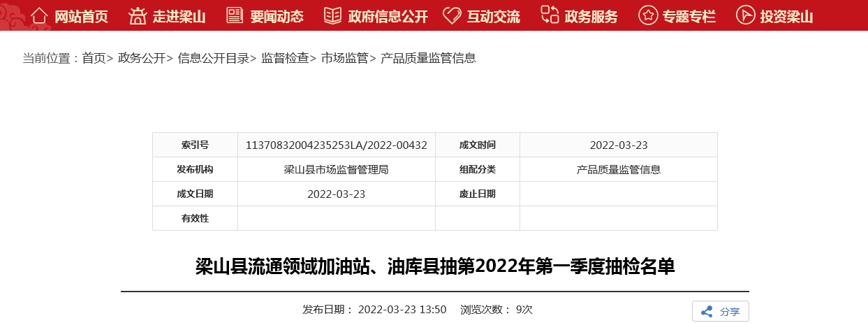The image size is (868, 323).
Task: Click the 成文日期 value 2022-03-23
Action: pos(337,194)
